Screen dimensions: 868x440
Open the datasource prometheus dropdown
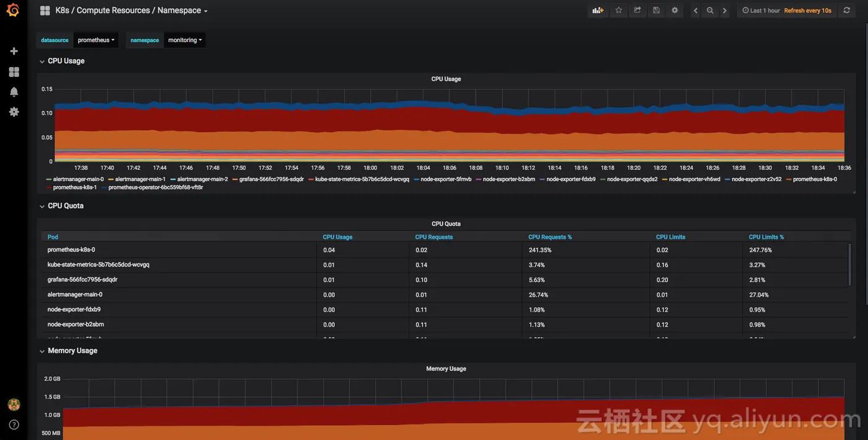coord(95,40)
